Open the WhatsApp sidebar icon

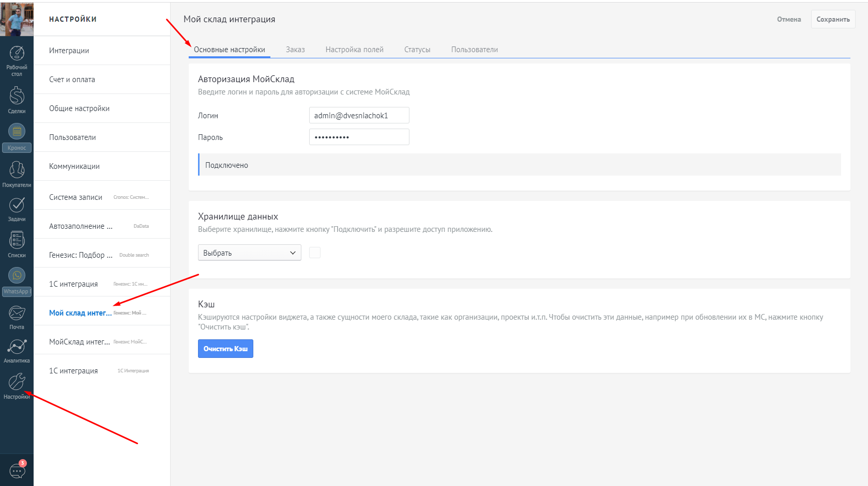tap(17, 276)
